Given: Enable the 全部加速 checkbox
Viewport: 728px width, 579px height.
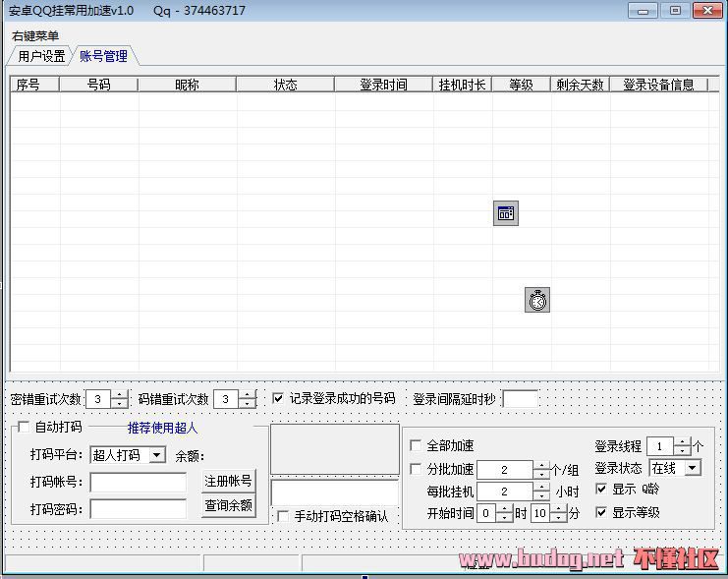Looking at the screenshot, I should (416, 445).
